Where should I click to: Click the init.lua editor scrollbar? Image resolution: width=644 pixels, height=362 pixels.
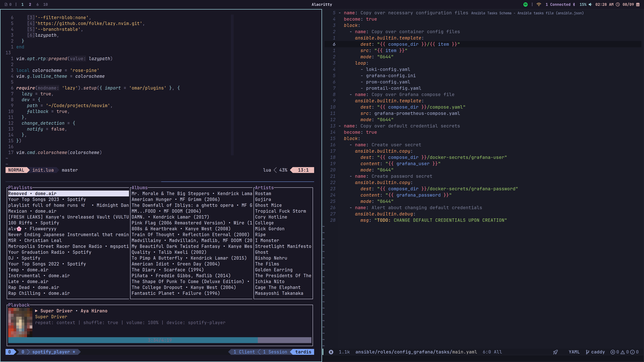click(x=232, y=85)
